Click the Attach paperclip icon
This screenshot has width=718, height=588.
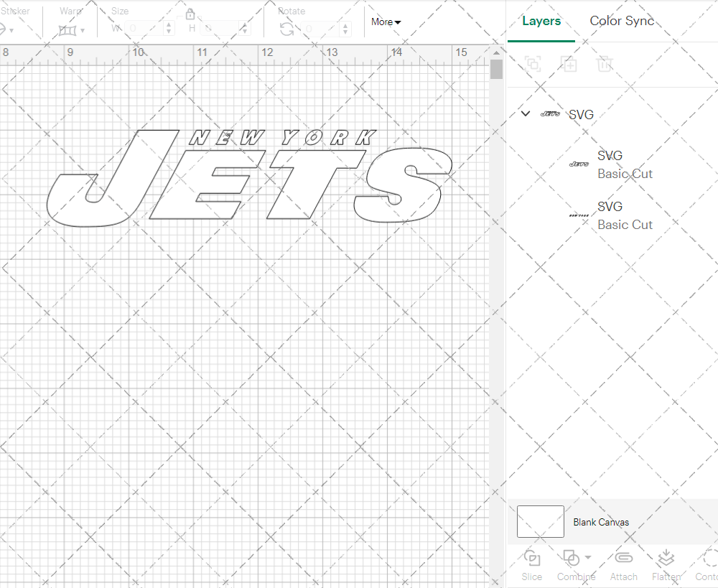623,559
